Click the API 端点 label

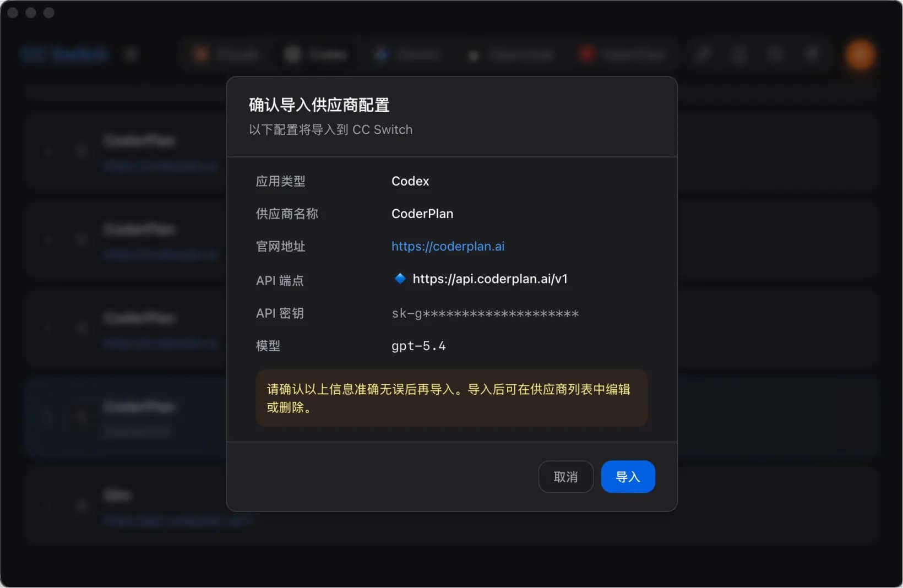tap(280, 280)
